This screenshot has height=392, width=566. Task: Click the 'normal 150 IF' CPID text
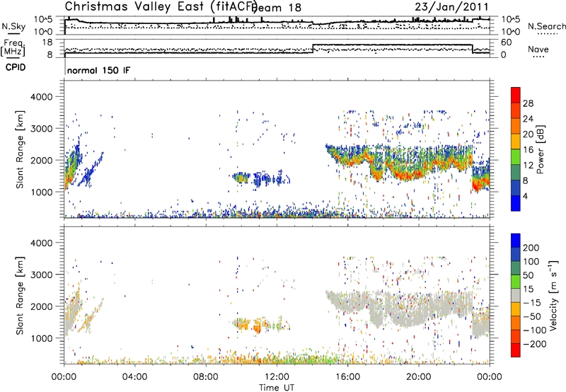pyautogui.click(x=98, y=70)
